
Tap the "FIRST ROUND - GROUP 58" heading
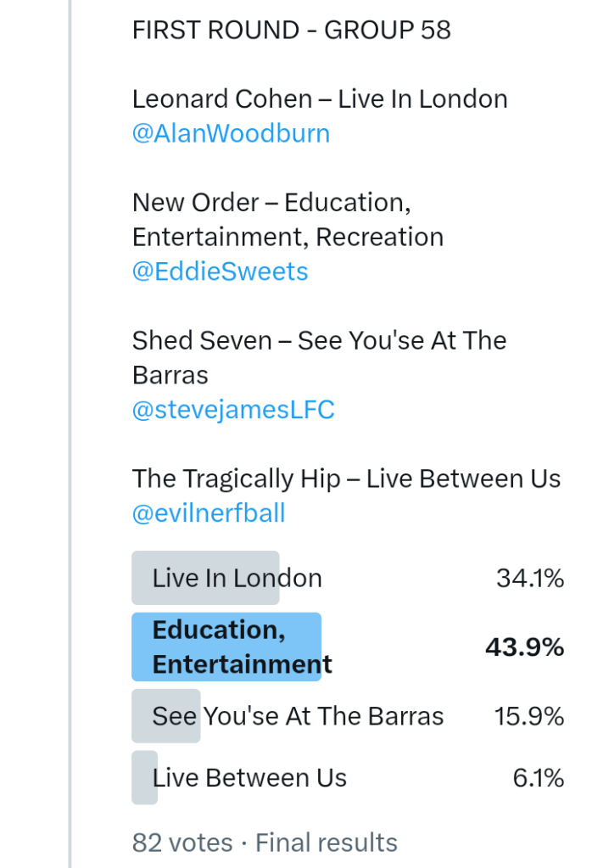291,31
